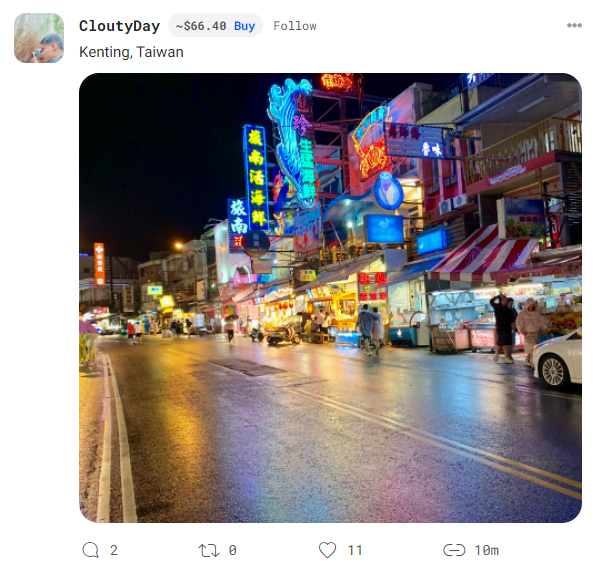Click the comment count 2
Image resolution: width=596 pixels, height=567 pixels.
(114, 550)
